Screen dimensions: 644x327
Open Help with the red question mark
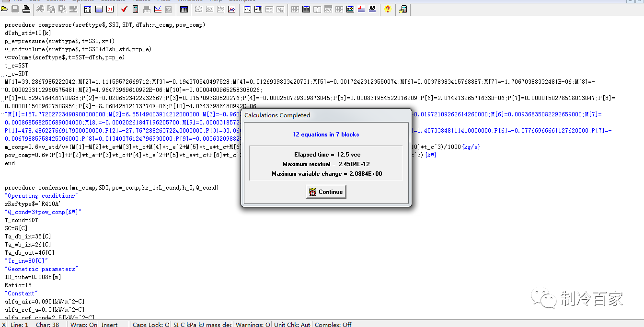click(x=388, y=9)
